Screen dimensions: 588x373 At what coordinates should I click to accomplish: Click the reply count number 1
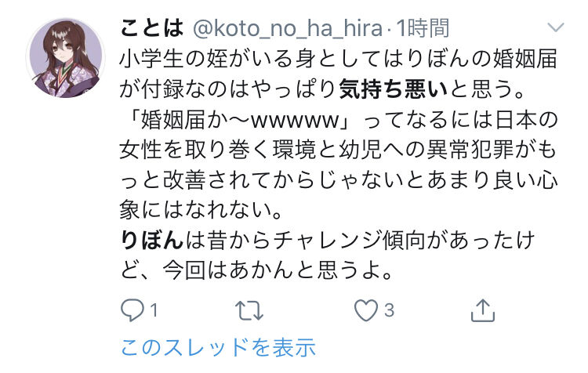tap(154, 310)
